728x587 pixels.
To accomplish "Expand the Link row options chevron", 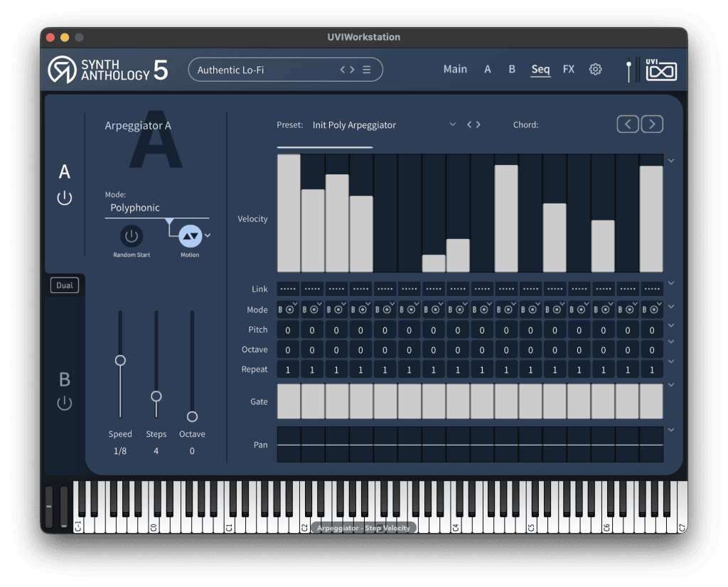I will (x=671, y=283).
